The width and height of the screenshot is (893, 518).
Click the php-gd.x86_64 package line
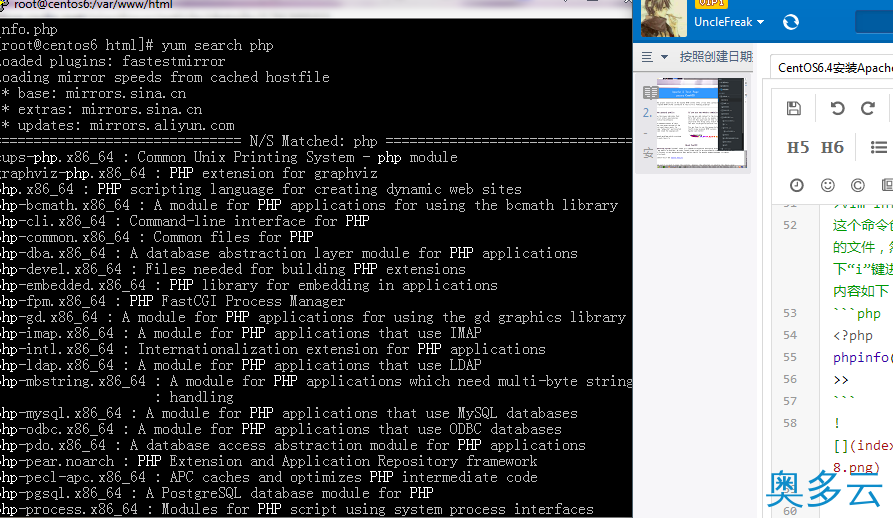click(x=313, y=317)
